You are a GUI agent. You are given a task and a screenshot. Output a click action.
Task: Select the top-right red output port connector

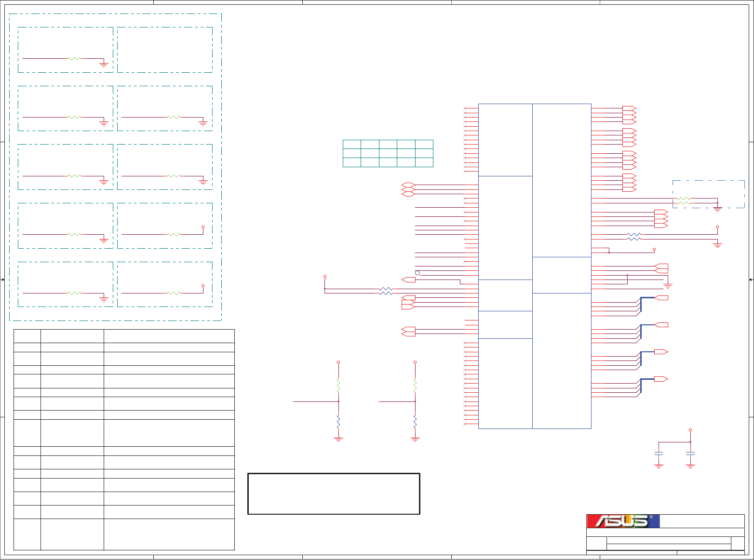tap(630, 108)
